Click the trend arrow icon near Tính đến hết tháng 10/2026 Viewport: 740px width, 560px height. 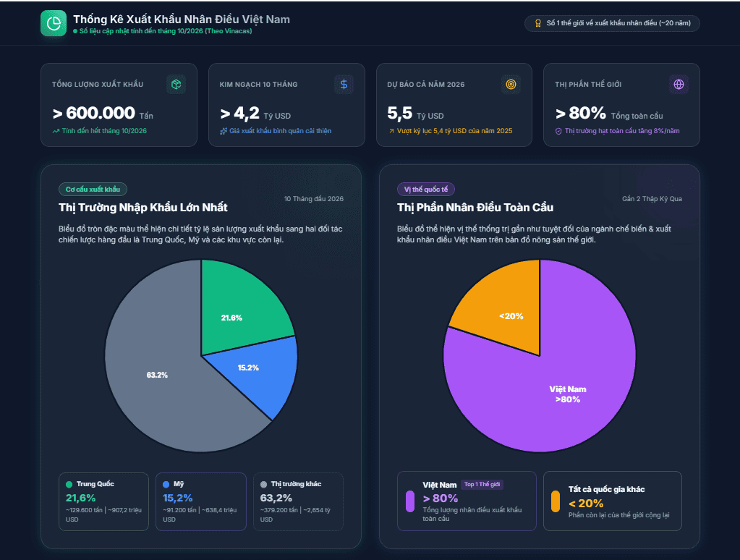tap(56, 131)
